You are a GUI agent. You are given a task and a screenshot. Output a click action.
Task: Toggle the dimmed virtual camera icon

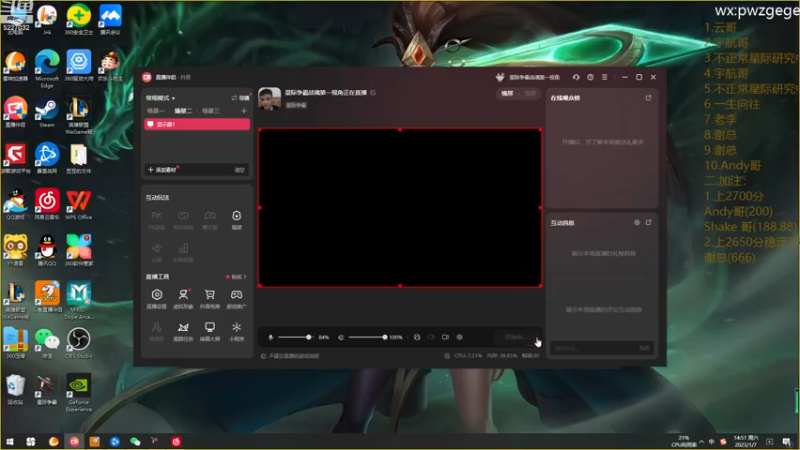431,337
